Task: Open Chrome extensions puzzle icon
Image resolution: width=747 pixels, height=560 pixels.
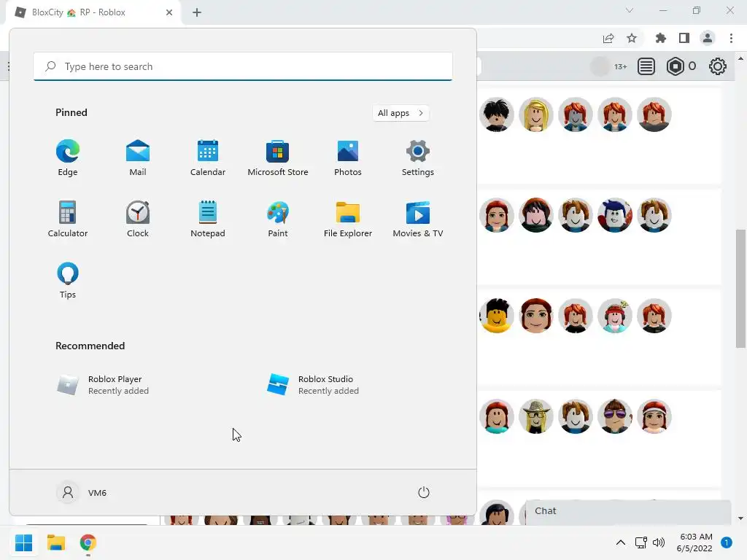Action: click(660, 38)
